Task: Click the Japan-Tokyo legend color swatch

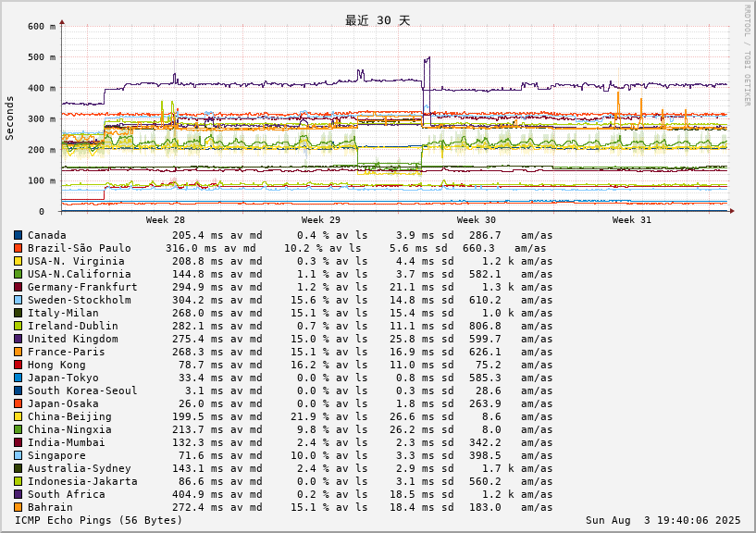Action: [18, 378]
